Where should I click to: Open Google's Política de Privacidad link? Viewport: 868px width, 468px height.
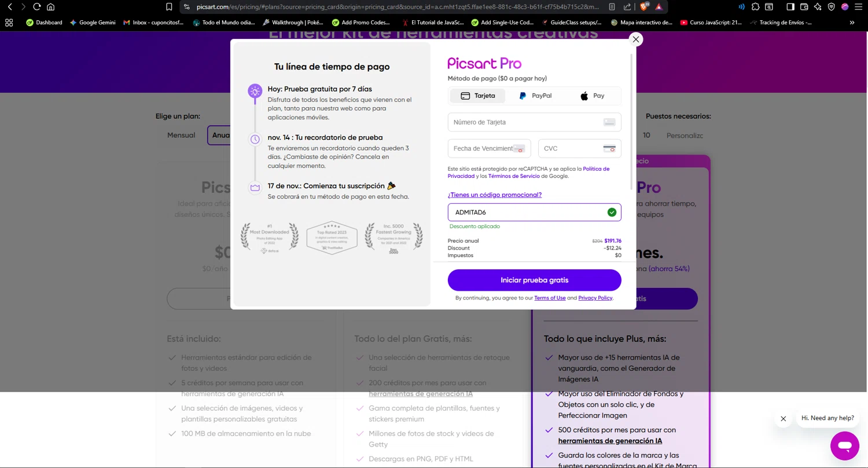[596, 169]
